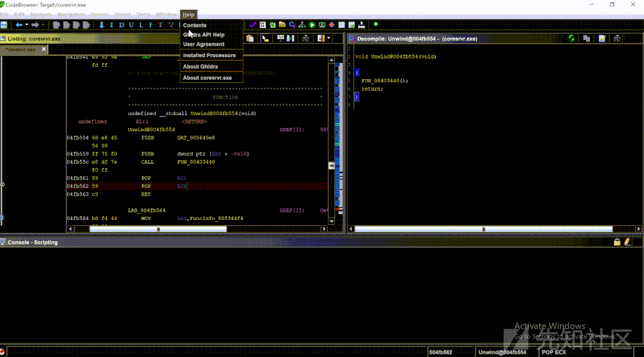
Task: Open the Listing marker options dropdown arrow
Action: tap(328, 39)
